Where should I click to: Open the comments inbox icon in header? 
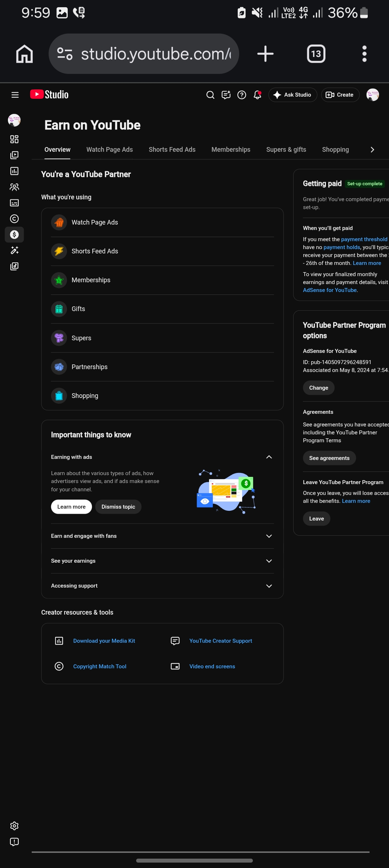pyautogui.click(x=226, y=95)
